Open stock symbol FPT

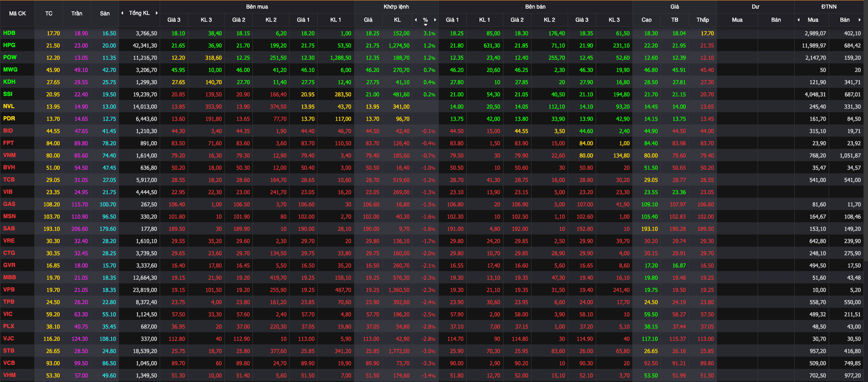(8, 143)
